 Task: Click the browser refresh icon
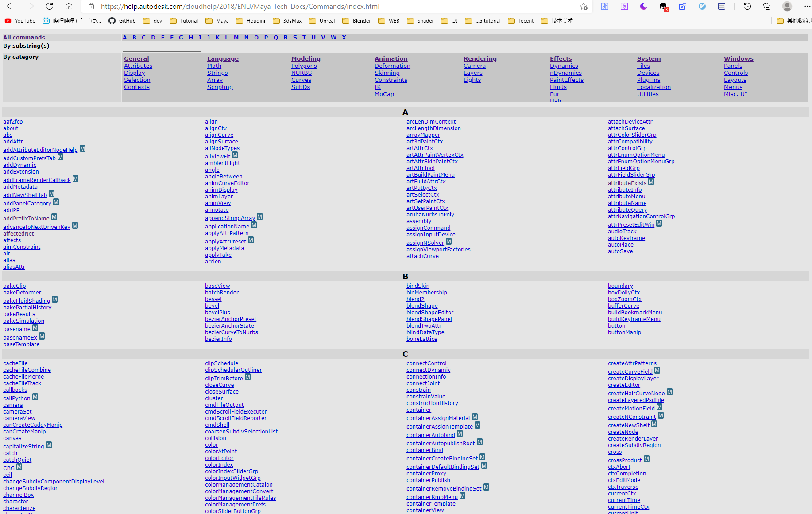tap(50, 6)
